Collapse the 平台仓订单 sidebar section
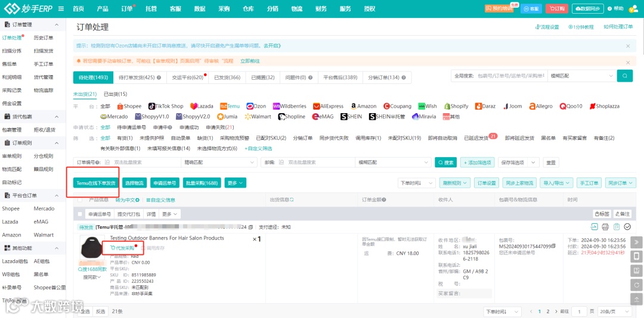The height and width of the screenshot is (318, 644). coord(57,195)
